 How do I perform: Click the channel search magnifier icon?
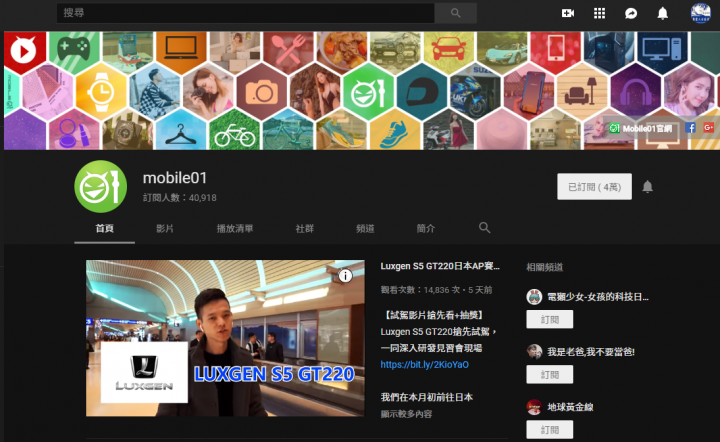(x=484, y=228)
